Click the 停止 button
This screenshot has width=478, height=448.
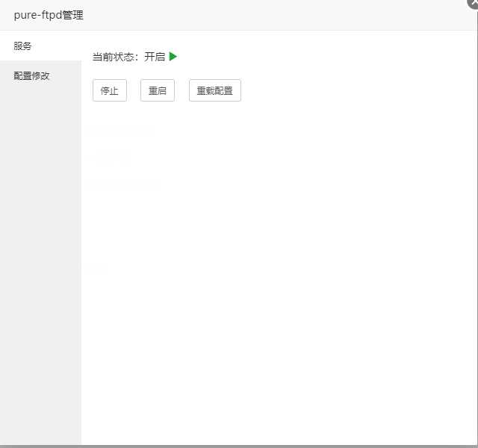pyautogui.click(x=110, y=90)
